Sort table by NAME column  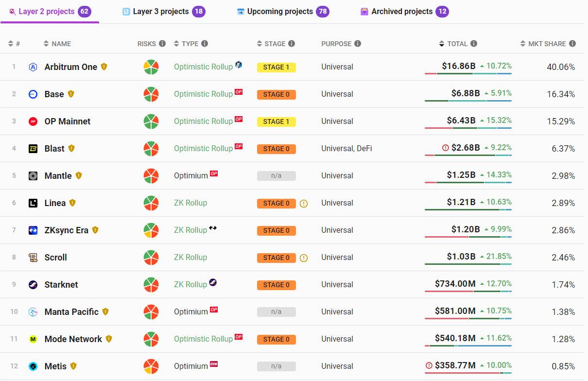pos(57,44)
